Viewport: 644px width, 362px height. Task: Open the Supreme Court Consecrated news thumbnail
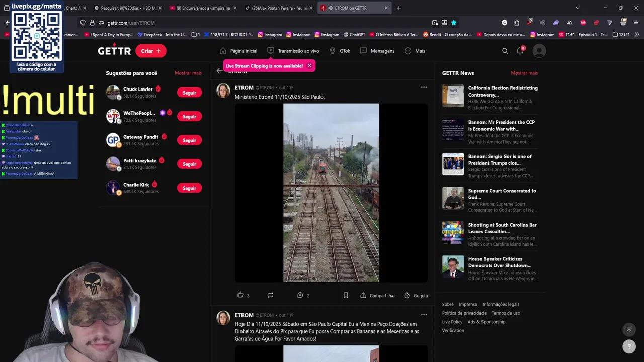453,198
